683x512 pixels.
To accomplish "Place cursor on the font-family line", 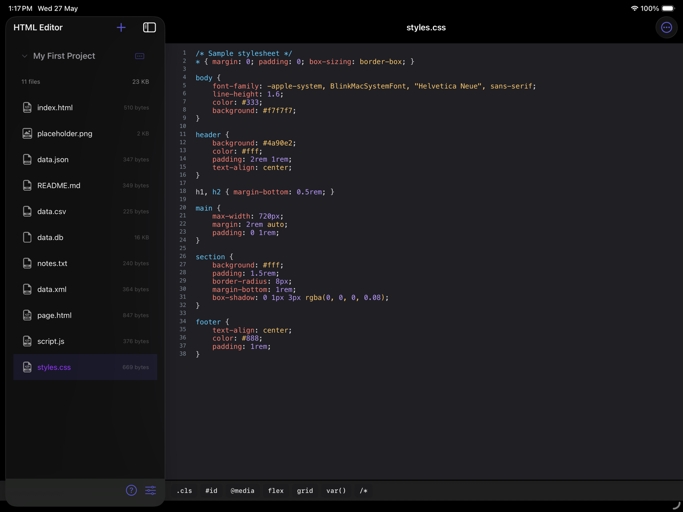I will coord(374,86).
